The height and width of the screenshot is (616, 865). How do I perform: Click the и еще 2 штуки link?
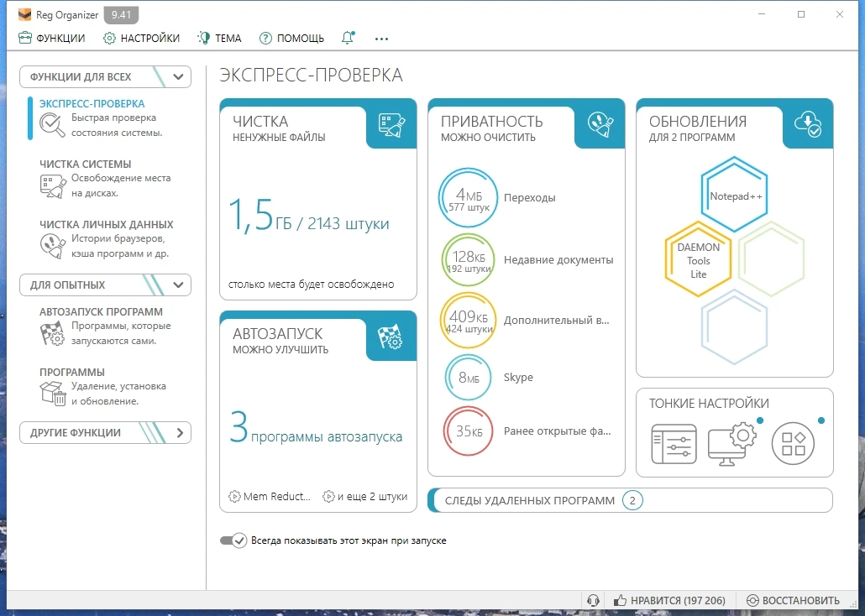366,496
